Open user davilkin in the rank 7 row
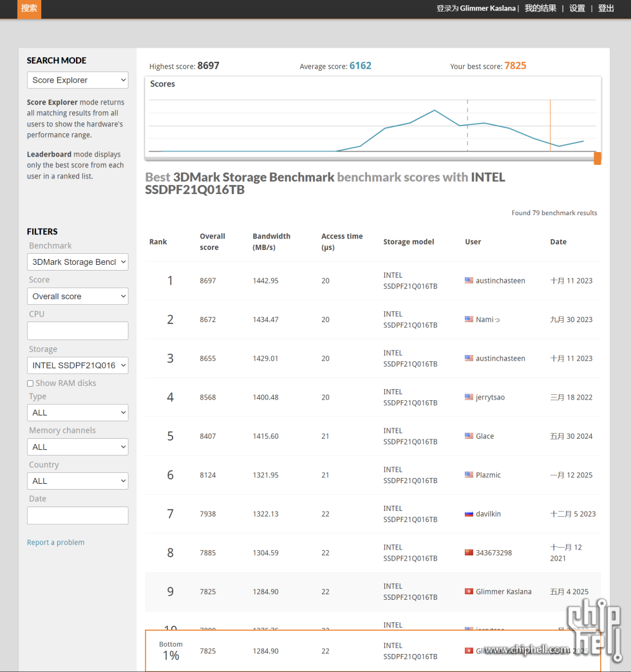The image size is (631, 672). [488, 514]
